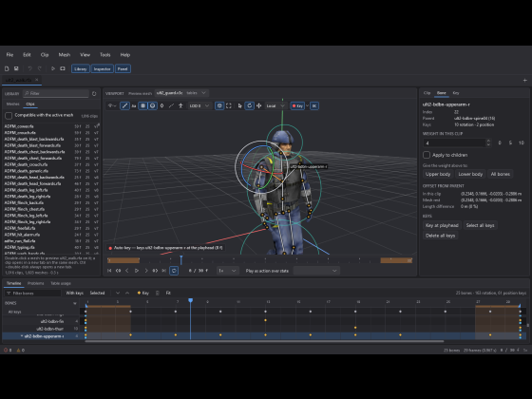532x399 pixels.
Task: Open the Mesh menu
Action: [x=65, y=55]
